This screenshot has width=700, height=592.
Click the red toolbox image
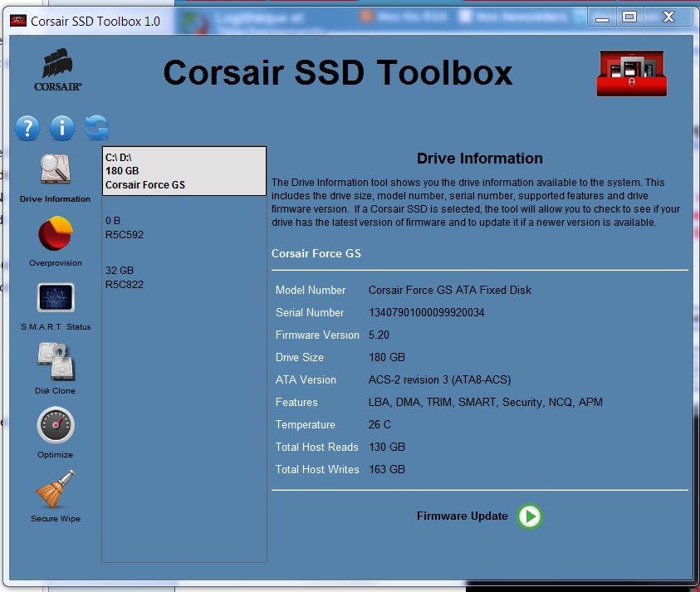click(632, 73)
